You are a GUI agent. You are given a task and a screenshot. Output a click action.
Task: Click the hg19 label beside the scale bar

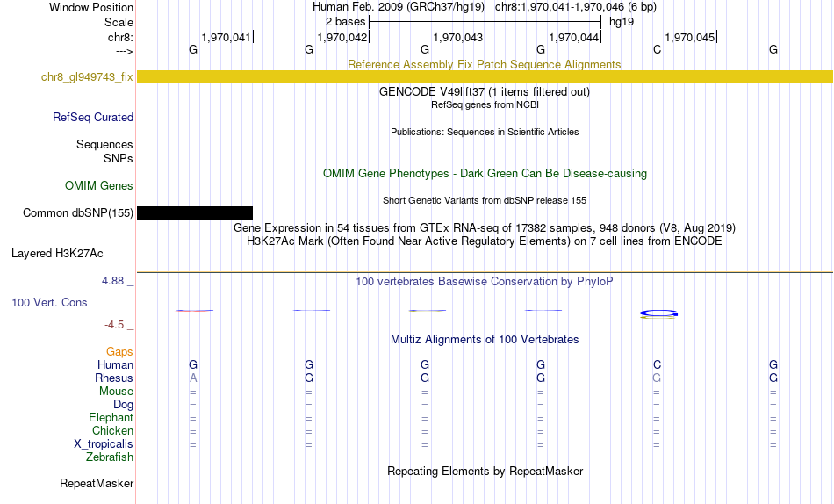[x=622, y=22]
